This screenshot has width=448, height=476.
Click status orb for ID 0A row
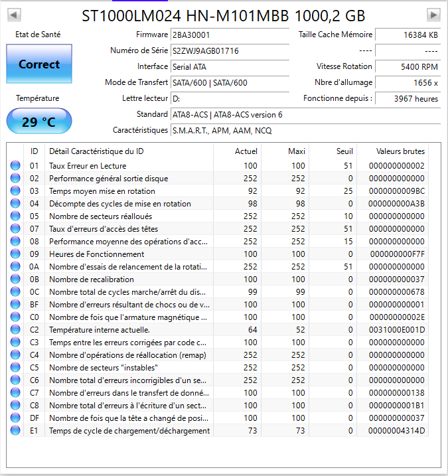[x=15, y=266]
